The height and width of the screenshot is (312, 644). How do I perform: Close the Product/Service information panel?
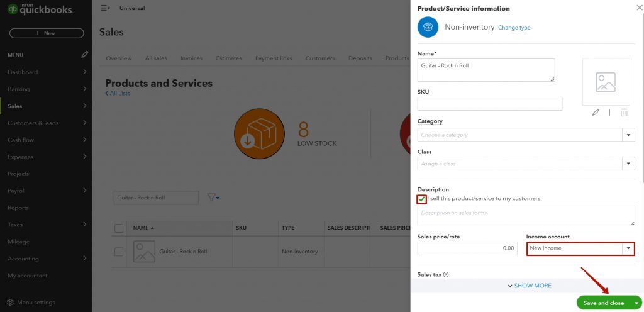point(640,8)
